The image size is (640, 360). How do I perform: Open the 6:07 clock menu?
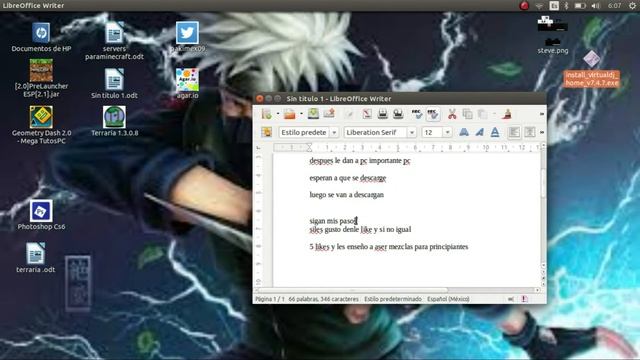point(614,6)
